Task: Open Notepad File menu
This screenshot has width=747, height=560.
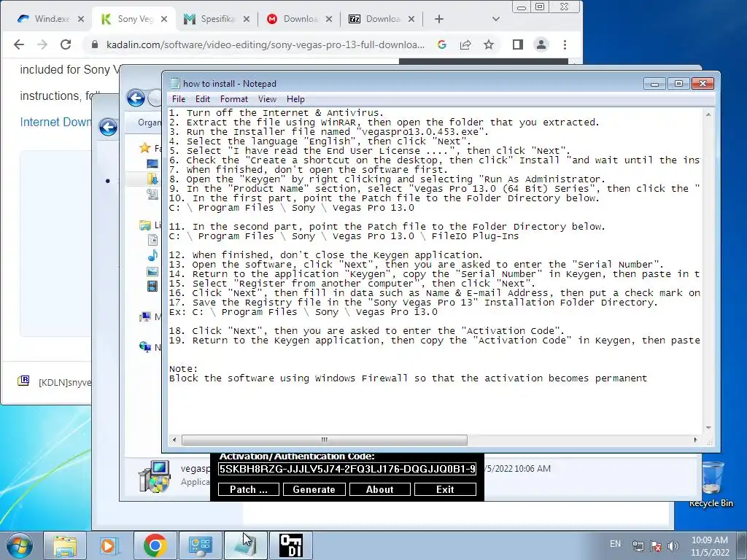Action: tap(179, 99)
